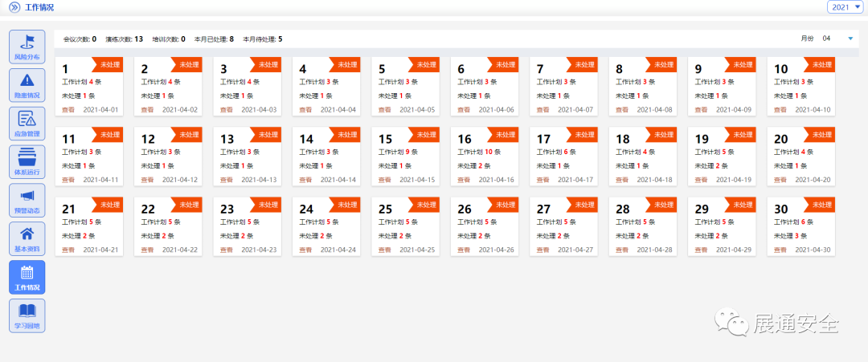Click 查看 link for 2021-04-16
The height and width of the screenshot is (362, 868).
tap(464, 180)
